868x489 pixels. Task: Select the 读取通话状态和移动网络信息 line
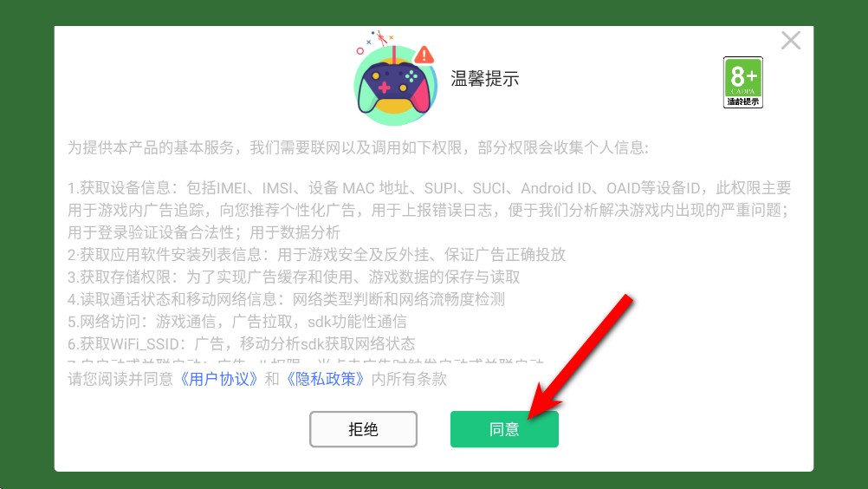click(x=286, y=299)
